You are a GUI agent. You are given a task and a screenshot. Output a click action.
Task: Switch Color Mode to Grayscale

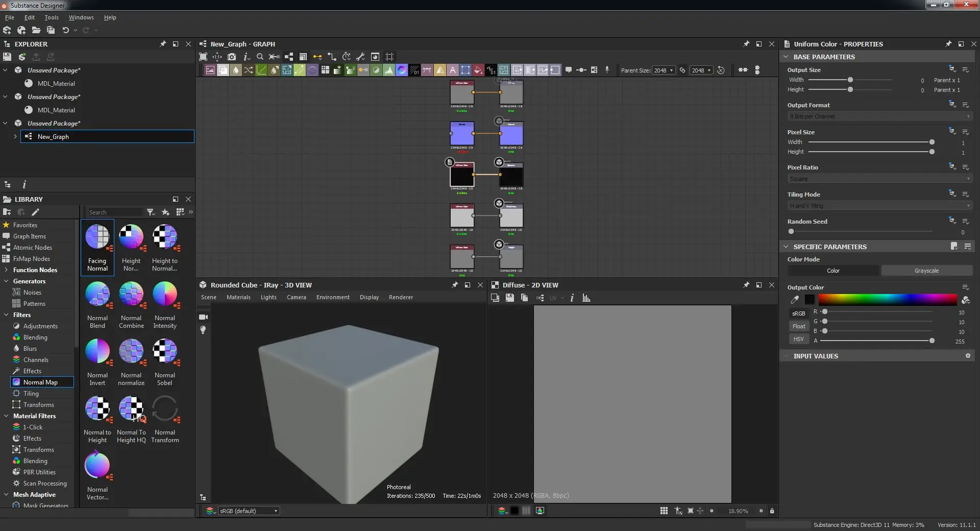[x=926, y=271]
